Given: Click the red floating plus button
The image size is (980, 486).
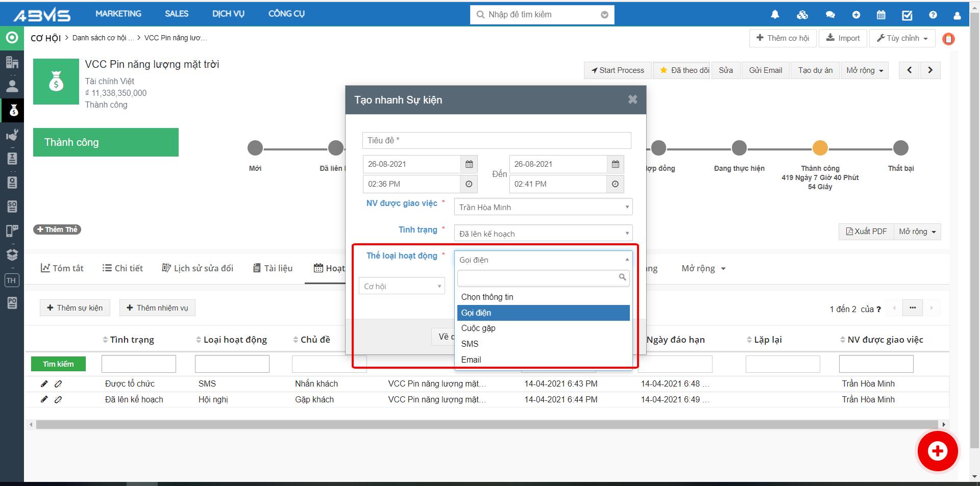Looking at the screenshot, I should pyautogui.click(x=937, y=451).
